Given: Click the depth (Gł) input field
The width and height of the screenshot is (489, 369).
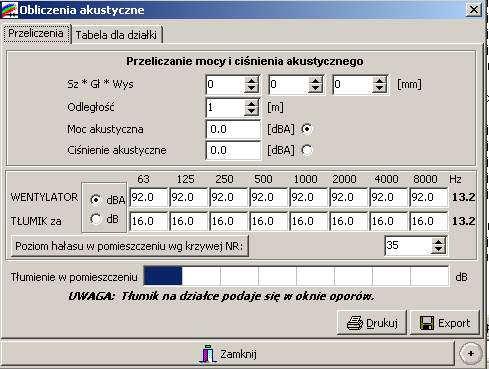Looking at the screenshot, I should (289, 84).
